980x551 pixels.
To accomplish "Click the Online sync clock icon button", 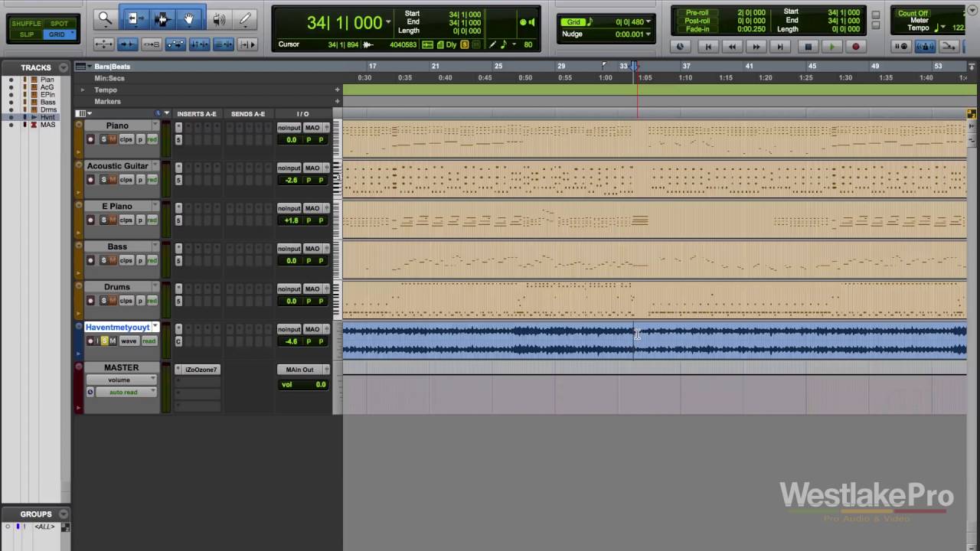I will (680, 47).
